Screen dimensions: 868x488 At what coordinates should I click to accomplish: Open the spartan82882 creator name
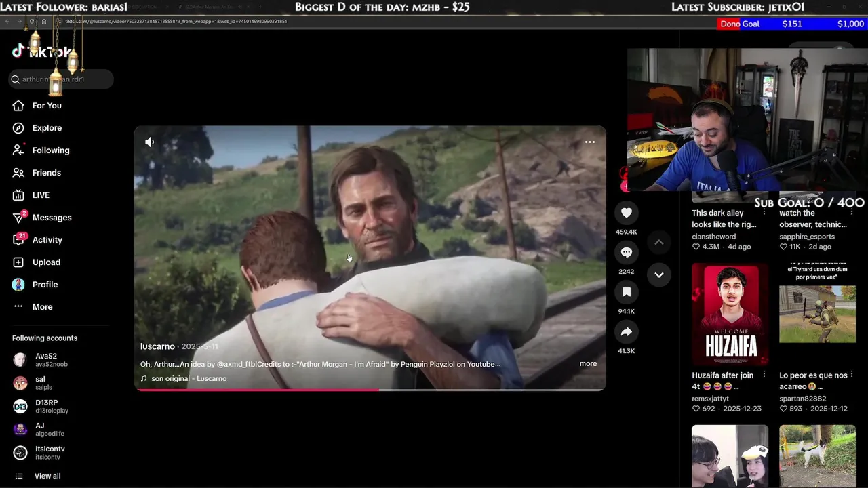click(803, 399)
